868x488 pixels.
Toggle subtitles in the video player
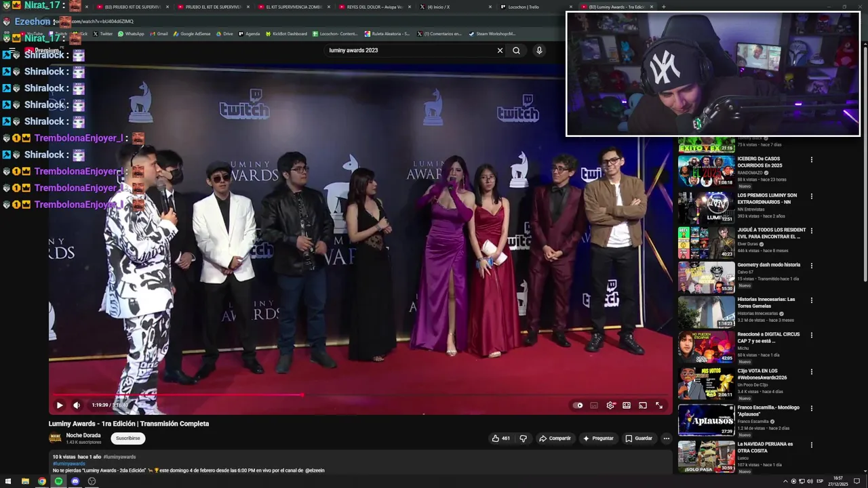point(594,405)
